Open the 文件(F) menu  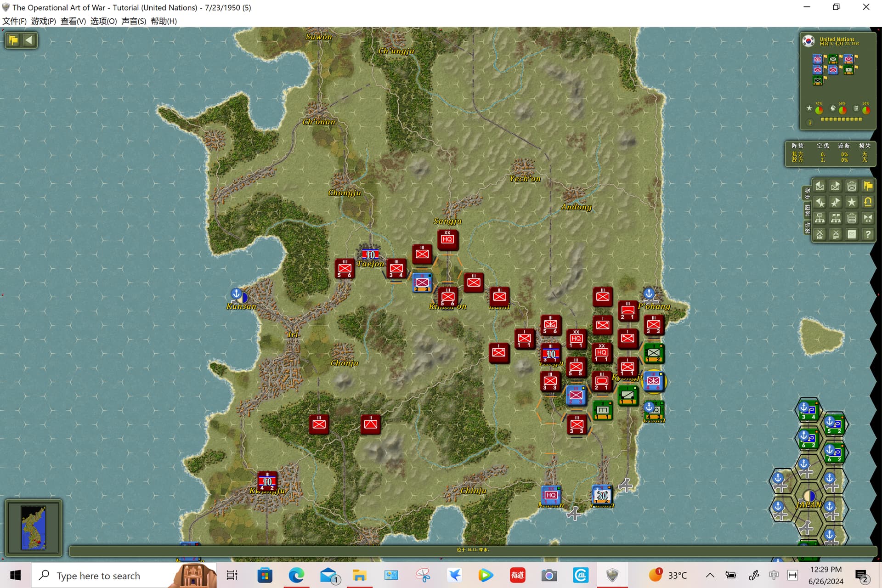14,21
